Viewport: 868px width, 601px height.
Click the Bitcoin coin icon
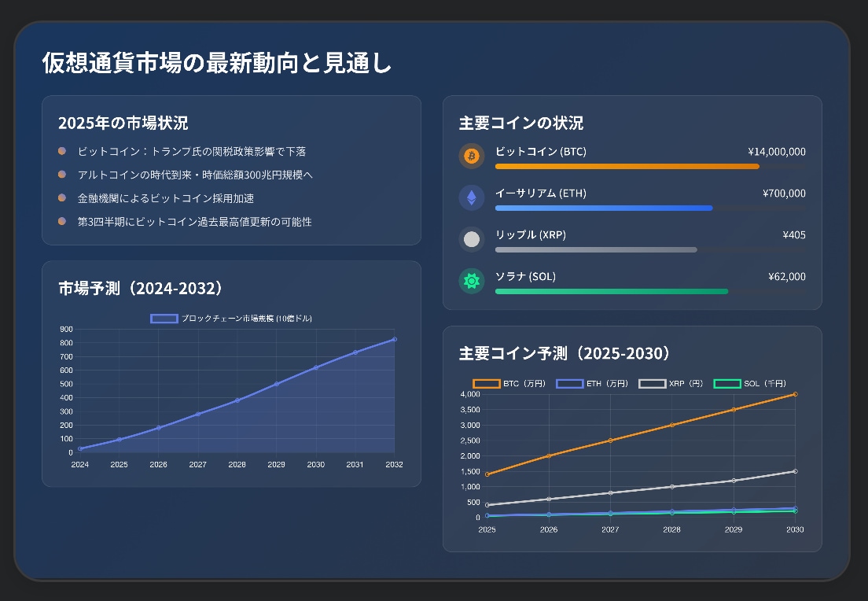point(472,157)
